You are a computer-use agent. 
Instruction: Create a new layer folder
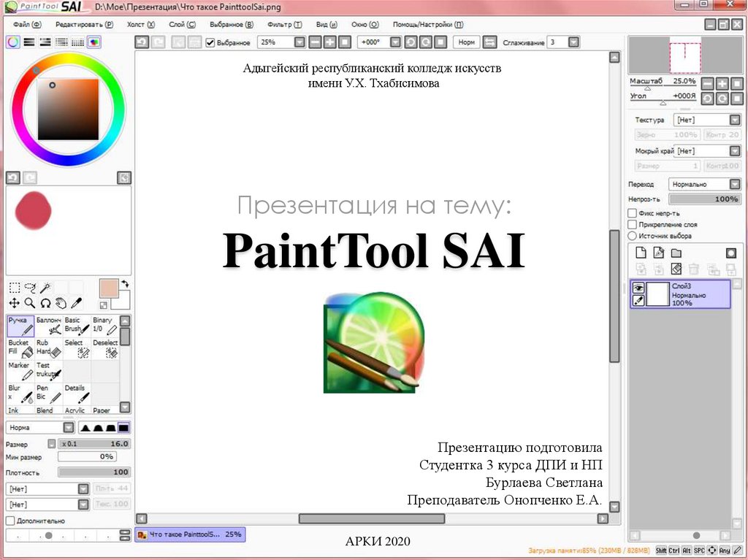click(676, 253)
